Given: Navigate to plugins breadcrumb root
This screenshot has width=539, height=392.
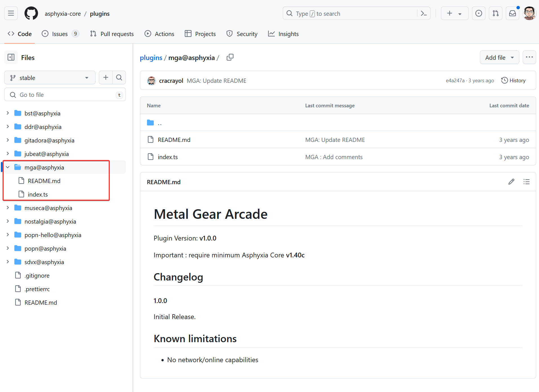Looking at the screenshot, I should [151, 58].
